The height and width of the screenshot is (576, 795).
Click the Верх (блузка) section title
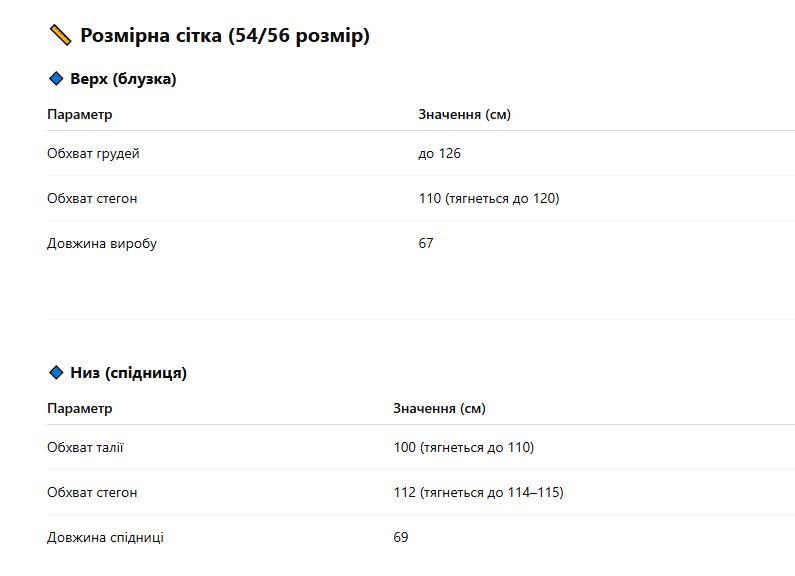pos(123,79)
